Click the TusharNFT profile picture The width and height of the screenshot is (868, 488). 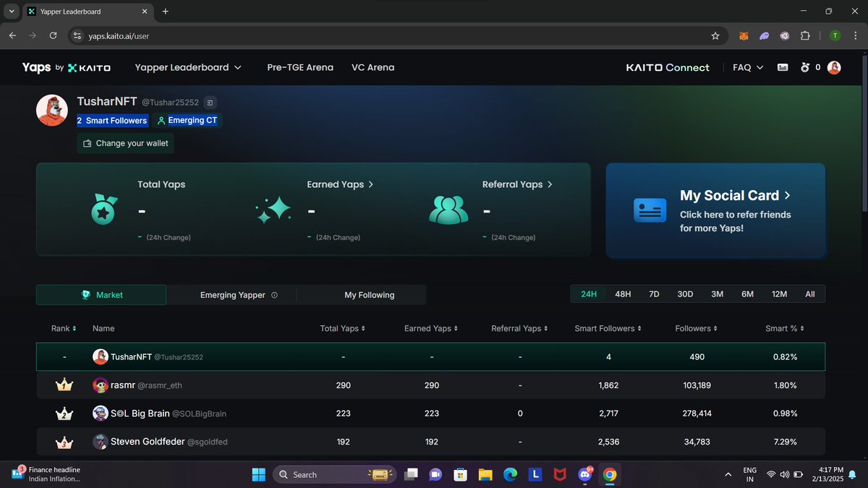click(x=52, y=110)
